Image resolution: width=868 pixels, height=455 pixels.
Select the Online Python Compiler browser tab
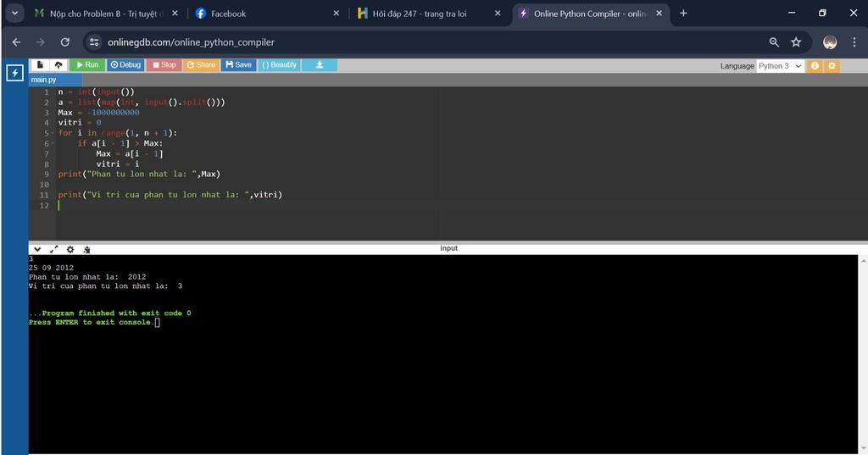pos(589,14)
